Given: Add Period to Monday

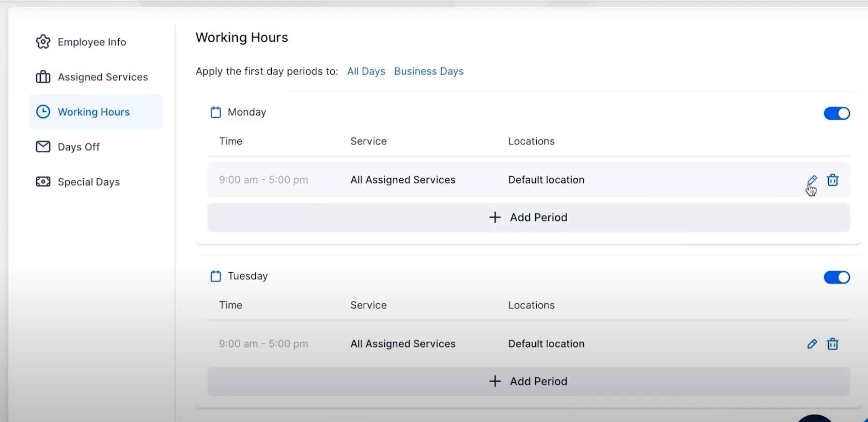Looking at the screenshot, I should pos(528,218).
